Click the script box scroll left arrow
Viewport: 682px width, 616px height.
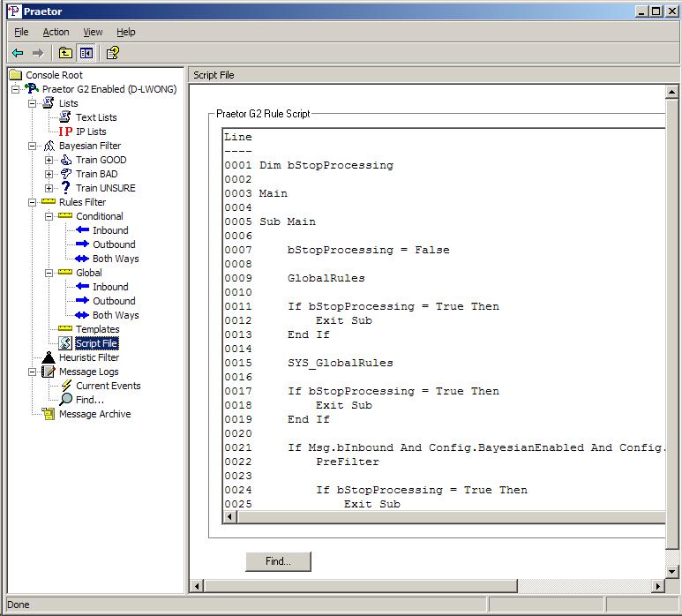[229, 517]
